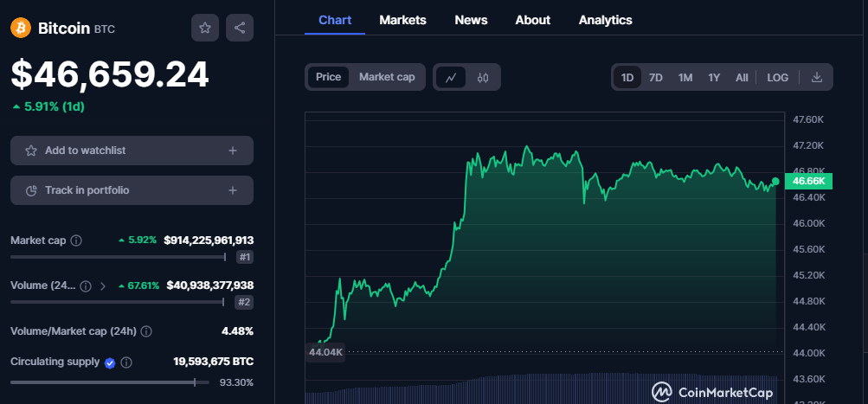Screen dimensions: 868x404
Task: Switch to candlestick chart icon
Action: click(x=483, y=78)
